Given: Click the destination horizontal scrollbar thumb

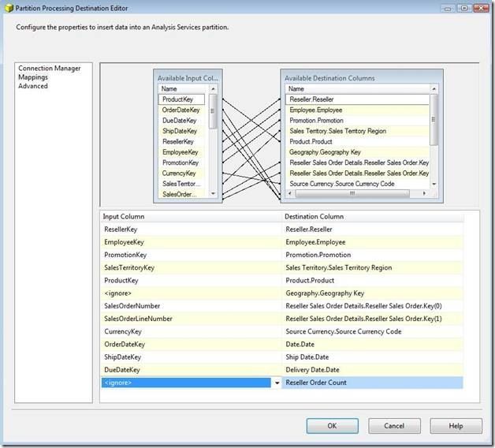Looking at the screenshot, I should 352,193.
